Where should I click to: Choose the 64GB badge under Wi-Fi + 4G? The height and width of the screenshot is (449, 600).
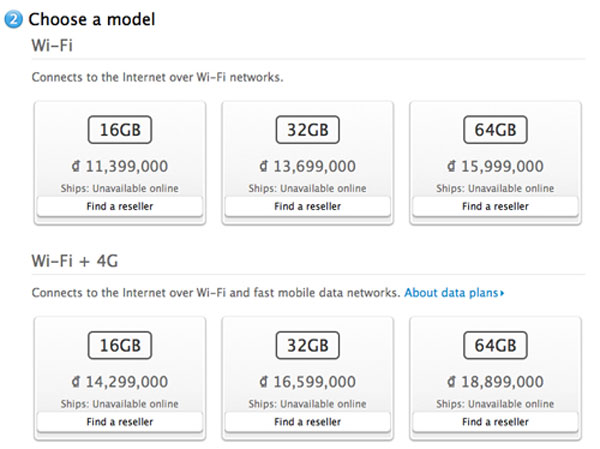coord(495,347)
